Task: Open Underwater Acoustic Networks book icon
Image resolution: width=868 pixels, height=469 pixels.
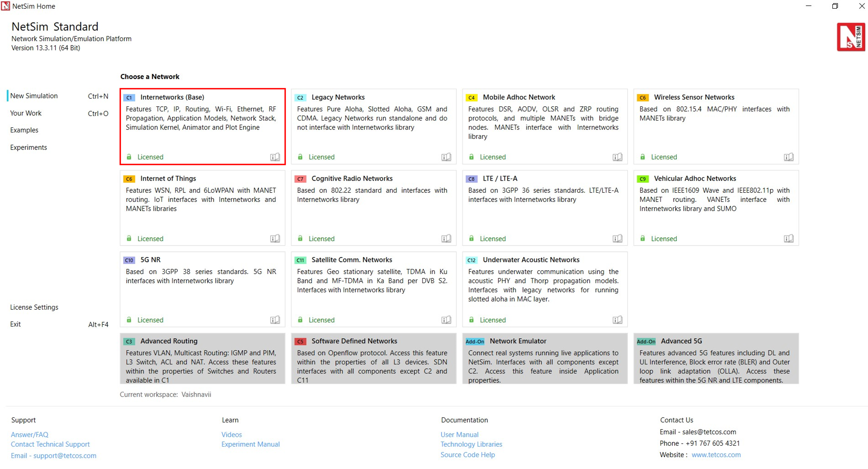Action: point(617,320)
